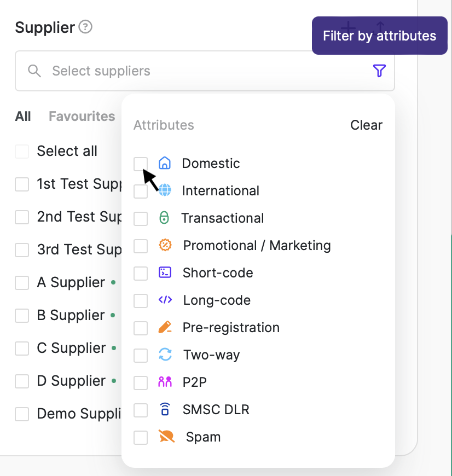Clear the selected attribute filters

366,125
